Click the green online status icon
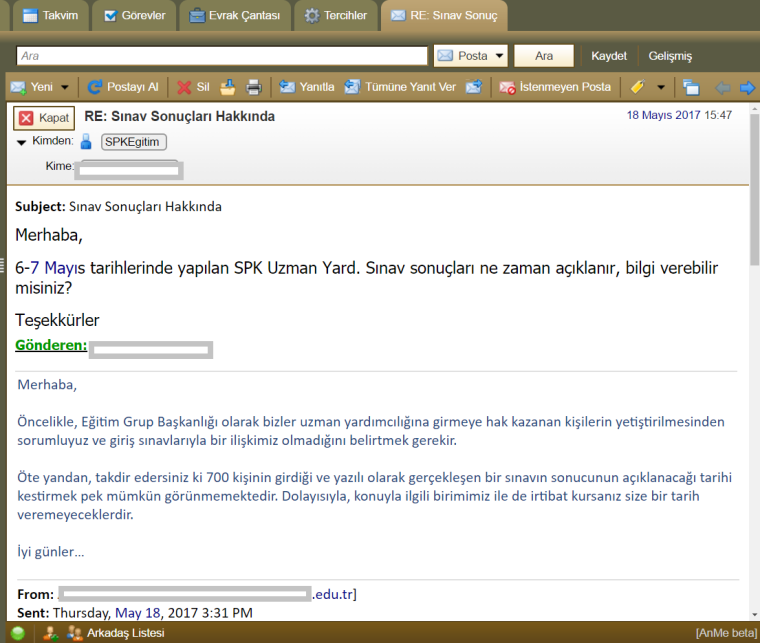760x643 pixels. (x=18, y=633)
